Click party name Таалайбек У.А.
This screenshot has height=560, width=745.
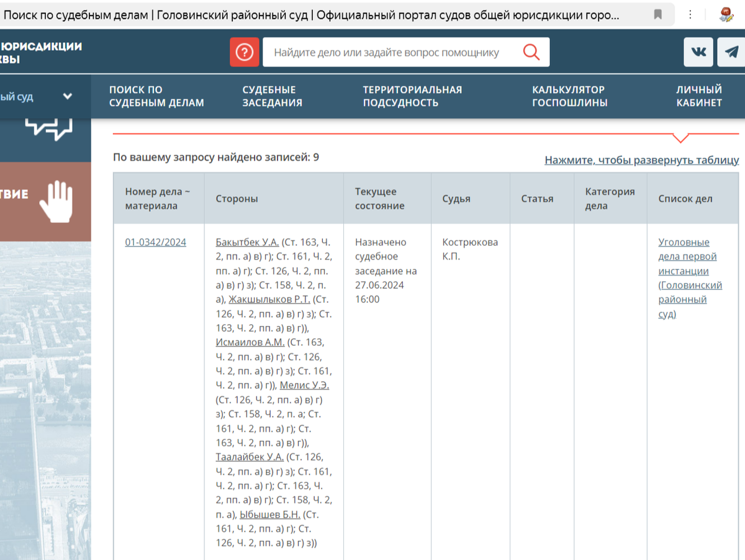(x=250, y=456)
